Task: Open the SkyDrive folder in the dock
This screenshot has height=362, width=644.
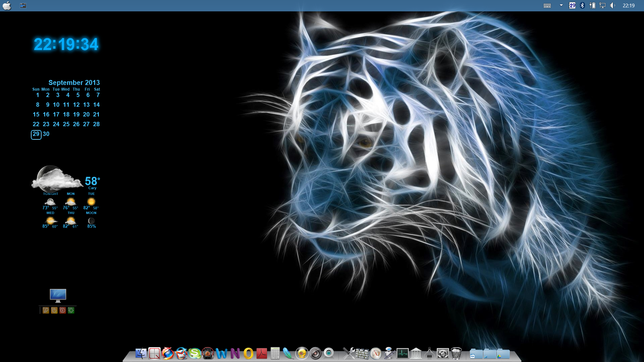Action: (x=490, y=354)
